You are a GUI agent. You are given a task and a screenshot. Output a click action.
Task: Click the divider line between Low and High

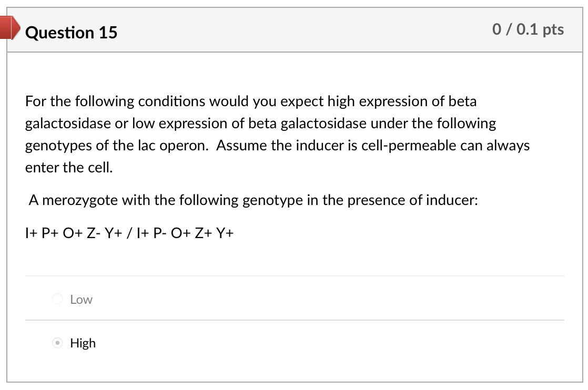click(x=295, y=320)
